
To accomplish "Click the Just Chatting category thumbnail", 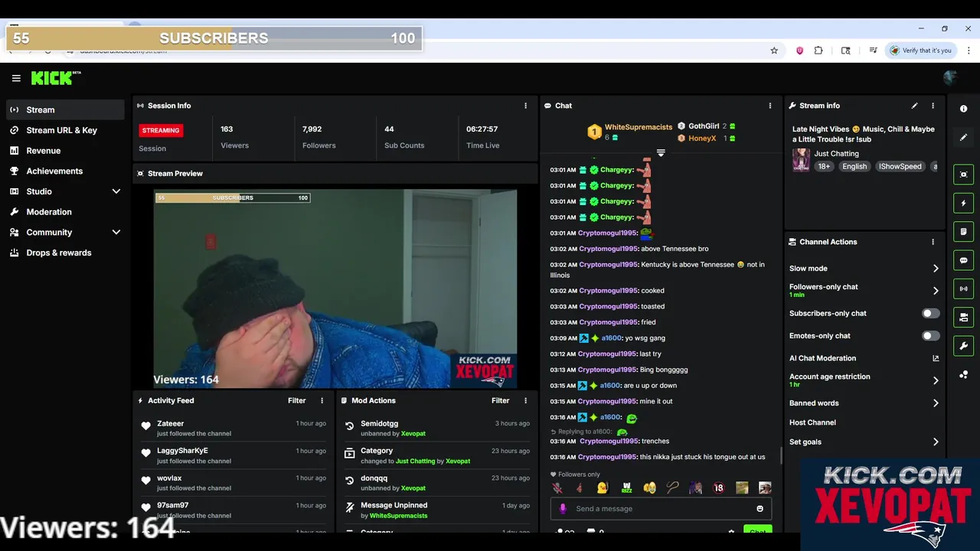I will pos(801,160).
